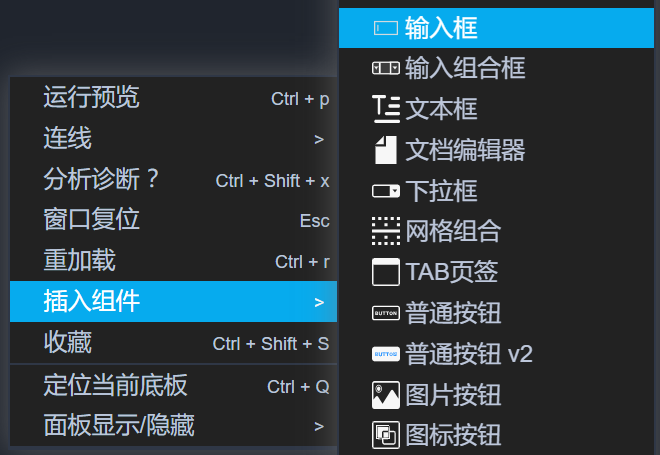
Task: Click the 文档编辑器 document icon
Action: pos(385,150)
